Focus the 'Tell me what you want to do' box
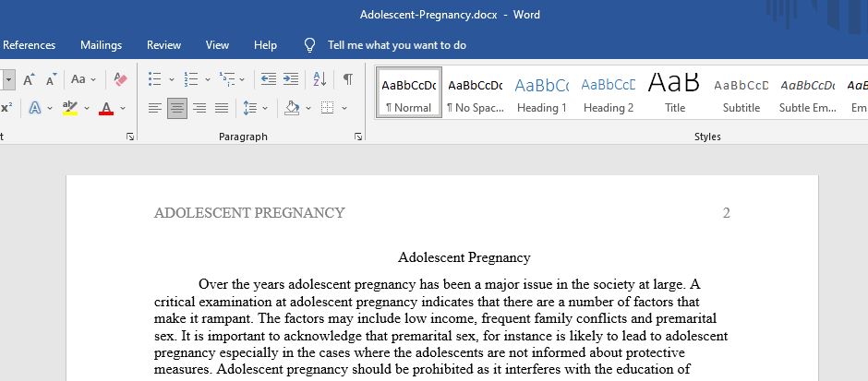Image resolution: width=868 pixels, height=381 pixels. pos(396,45)
